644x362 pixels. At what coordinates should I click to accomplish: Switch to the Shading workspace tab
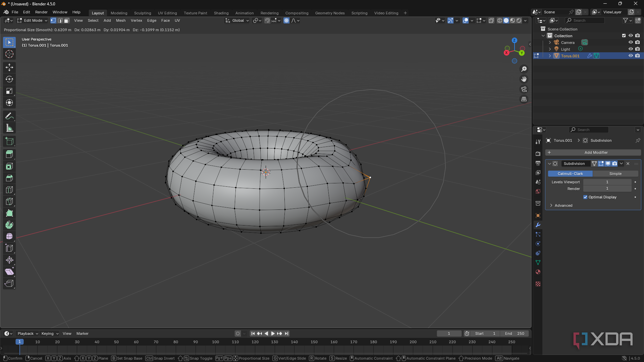(x=221, y=13)
